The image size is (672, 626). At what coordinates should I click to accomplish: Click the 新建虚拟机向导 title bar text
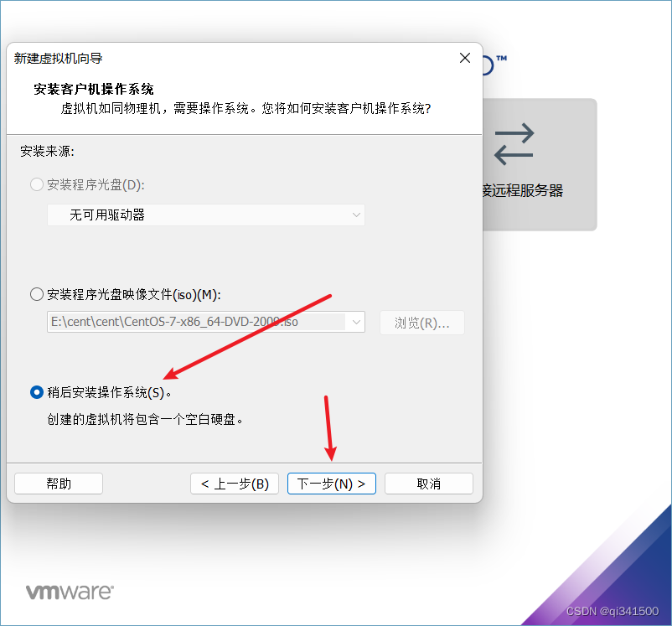coord(59,59)
